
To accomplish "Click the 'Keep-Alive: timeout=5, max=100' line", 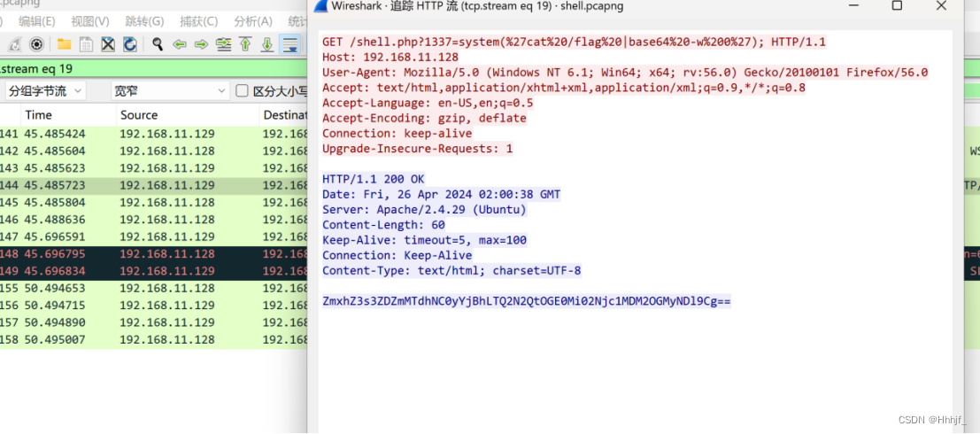I will (x=424, y=240).
